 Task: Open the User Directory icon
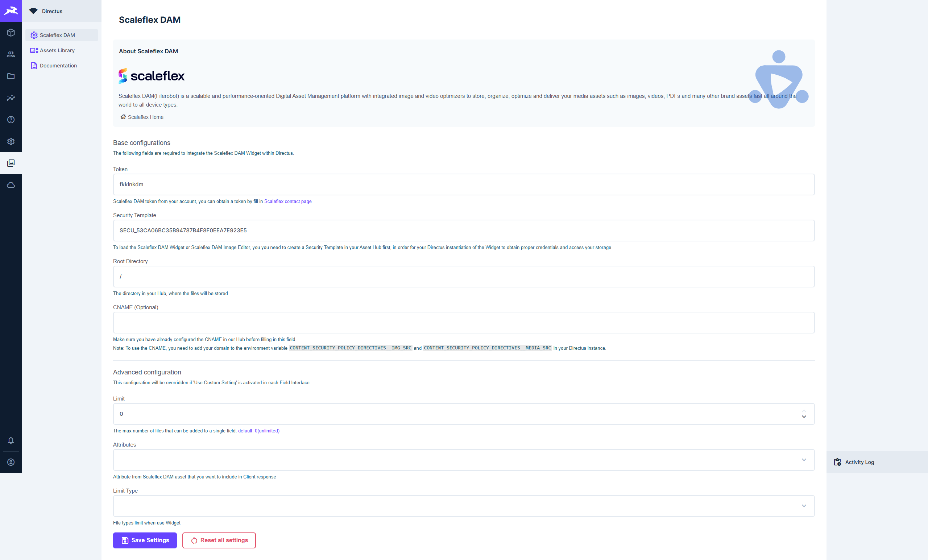click(x=11, y=54)
